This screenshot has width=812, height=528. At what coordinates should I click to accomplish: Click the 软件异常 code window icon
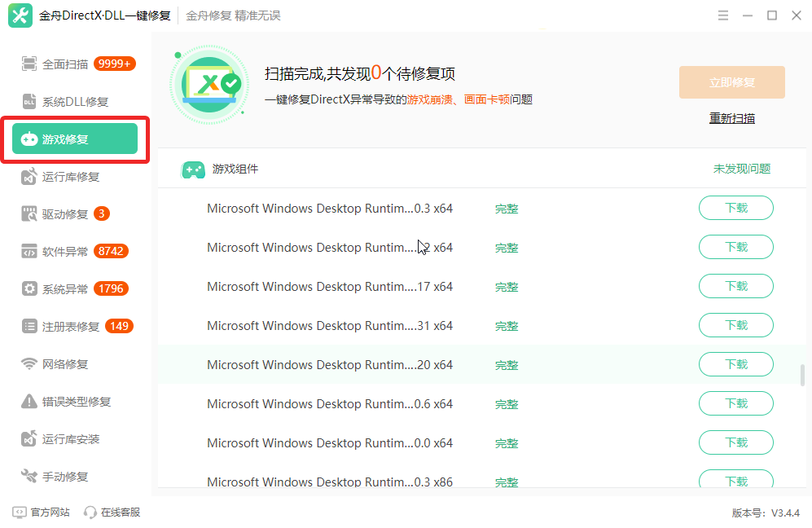point(29,251)
